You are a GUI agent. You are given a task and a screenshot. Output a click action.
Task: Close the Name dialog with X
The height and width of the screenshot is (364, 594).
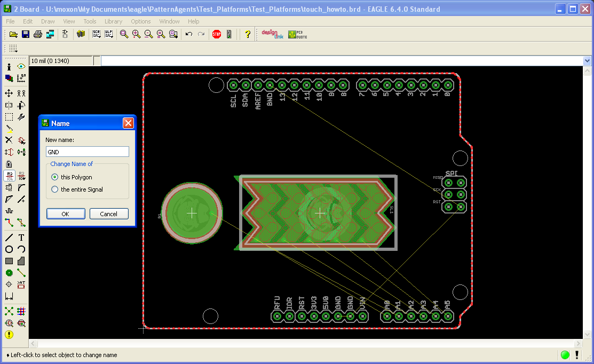[129, 123]
